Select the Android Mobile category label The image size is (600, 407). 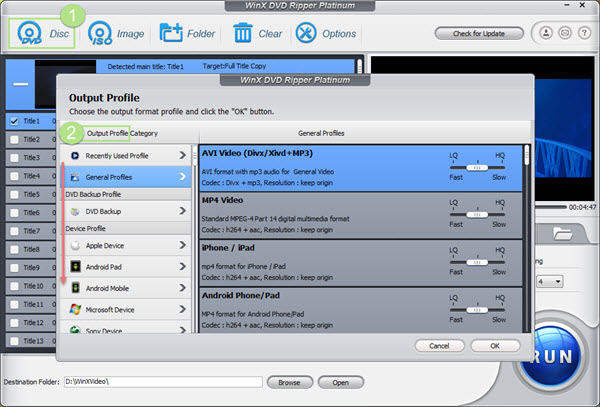pyautogui.click(x=107, y=288)
